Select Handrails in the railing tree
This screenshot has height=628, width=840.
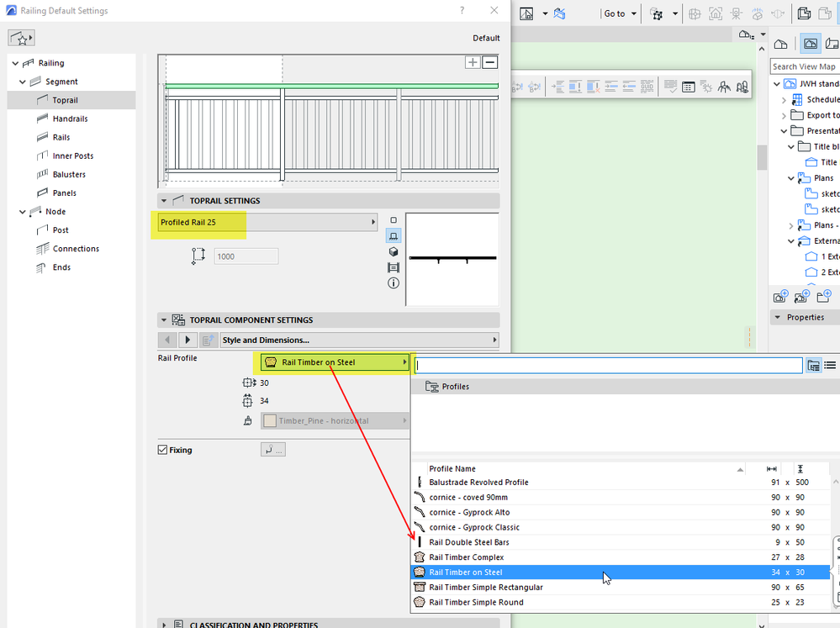coord(70,119)
